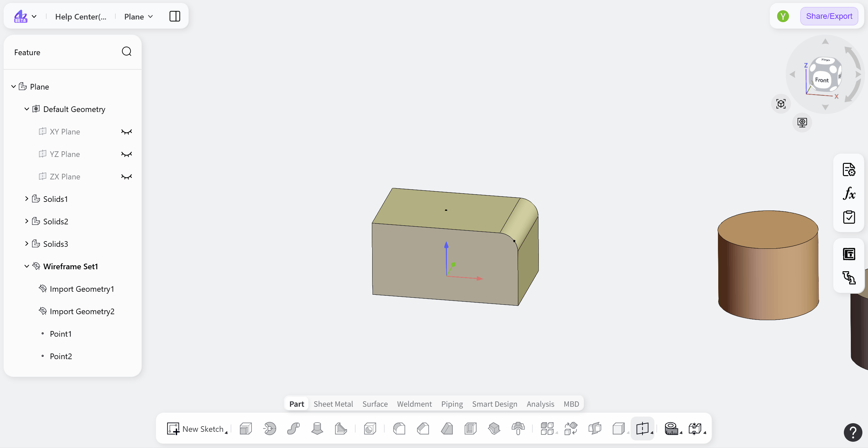This screenshot has height=448, width=868.
Task: Collapse the Default Geometry node
Action: 27,109
